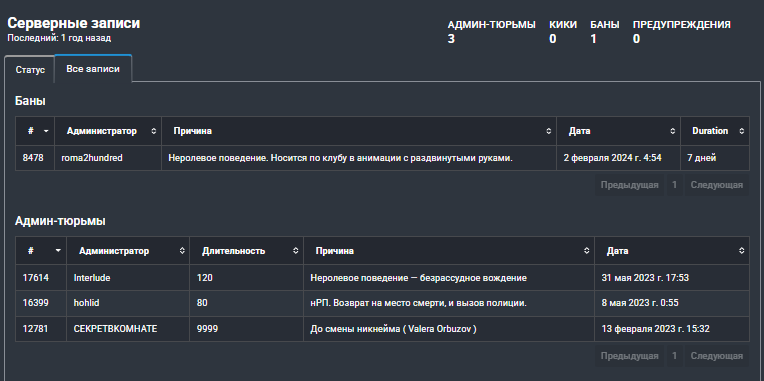Click Предыдущая button under bans table
The height and width of the screenshot is (381, 764).
(x=629, y=185)
